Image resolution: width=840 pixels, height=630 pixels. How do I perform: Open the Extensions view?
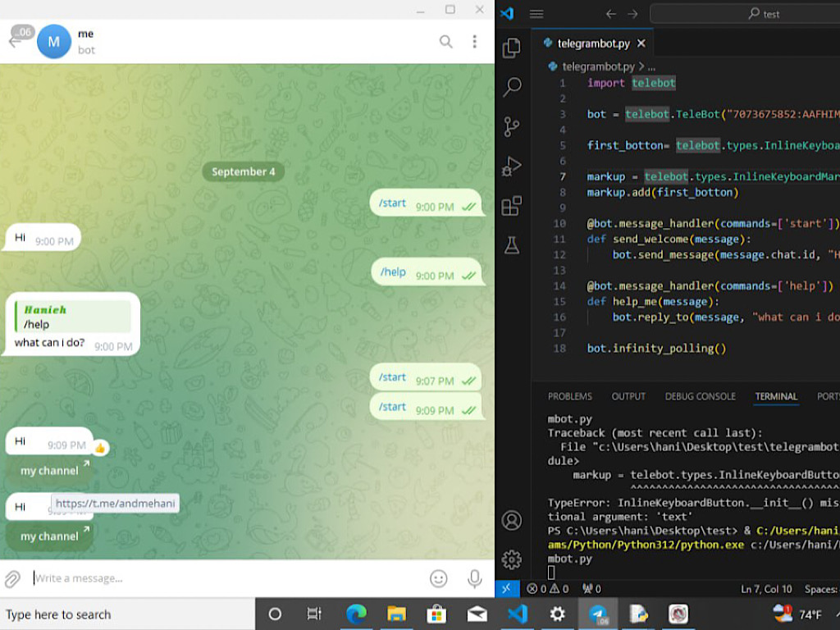click(512, 206)
